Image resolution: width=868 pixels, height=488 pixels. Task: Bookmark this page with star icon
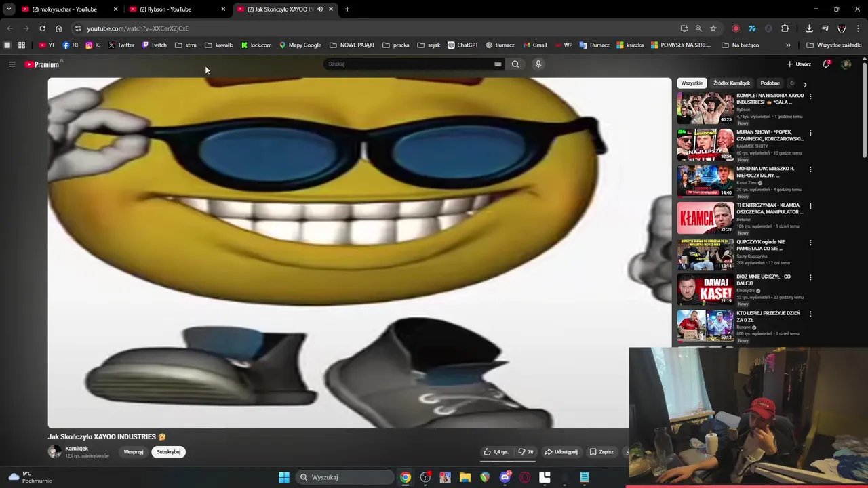coord(713,28)
